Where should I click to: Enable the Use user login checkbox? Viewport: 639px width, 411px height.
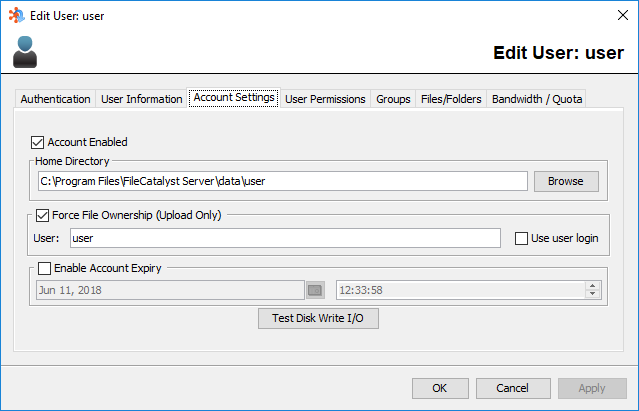tap(521, 238)
